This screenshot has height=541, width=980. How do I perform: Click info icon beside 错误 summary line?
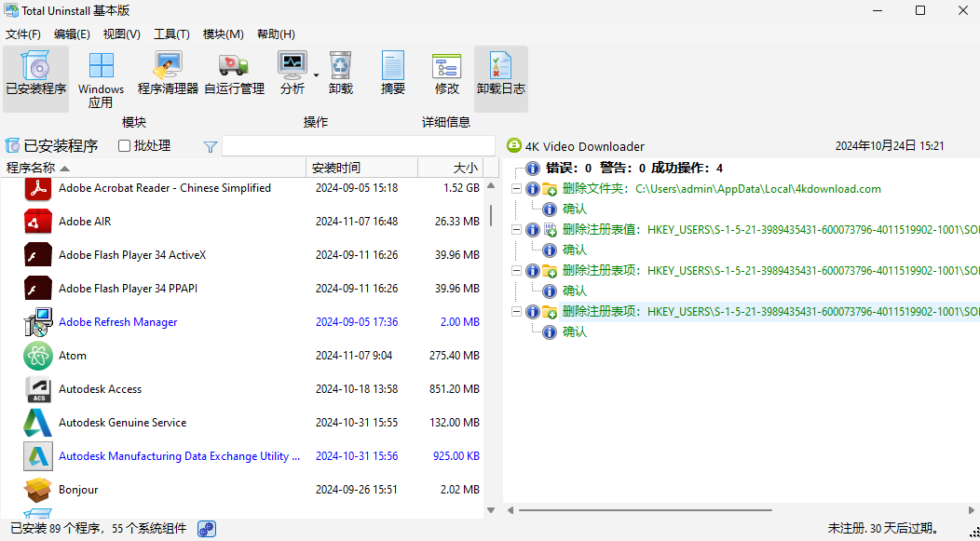(533, 168)
